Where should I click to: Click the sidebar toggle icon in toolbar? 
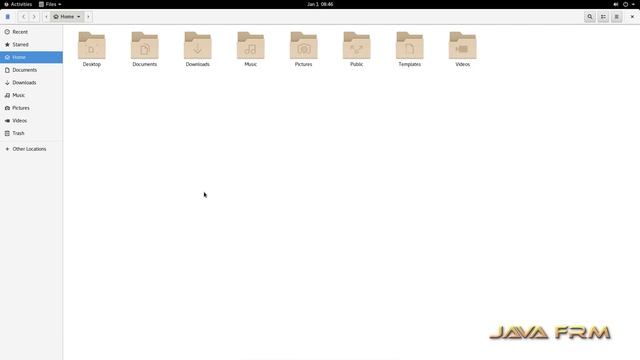[7, 17]
